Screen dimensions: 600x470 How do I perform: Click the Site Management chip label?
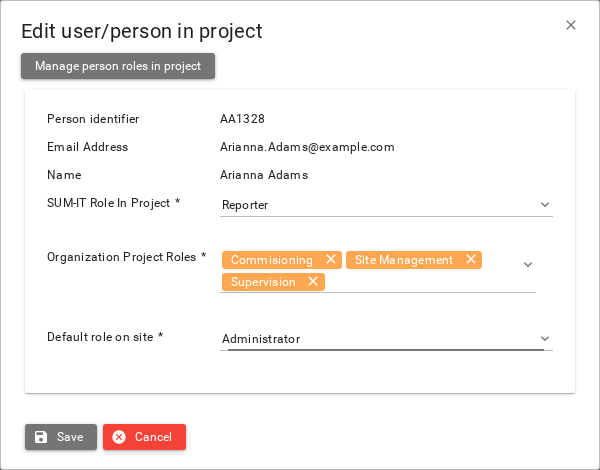point(404,260)
